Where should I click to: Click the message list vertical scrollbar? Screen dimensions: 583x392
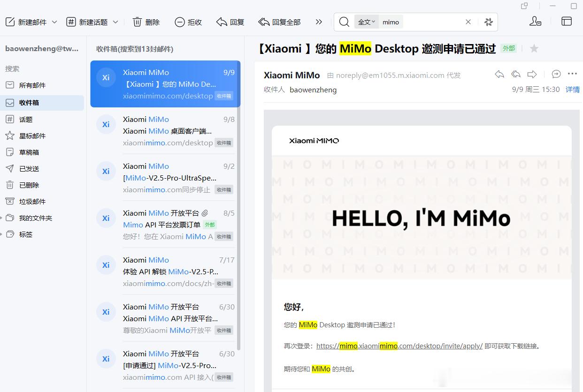click(x=238, y=206)
